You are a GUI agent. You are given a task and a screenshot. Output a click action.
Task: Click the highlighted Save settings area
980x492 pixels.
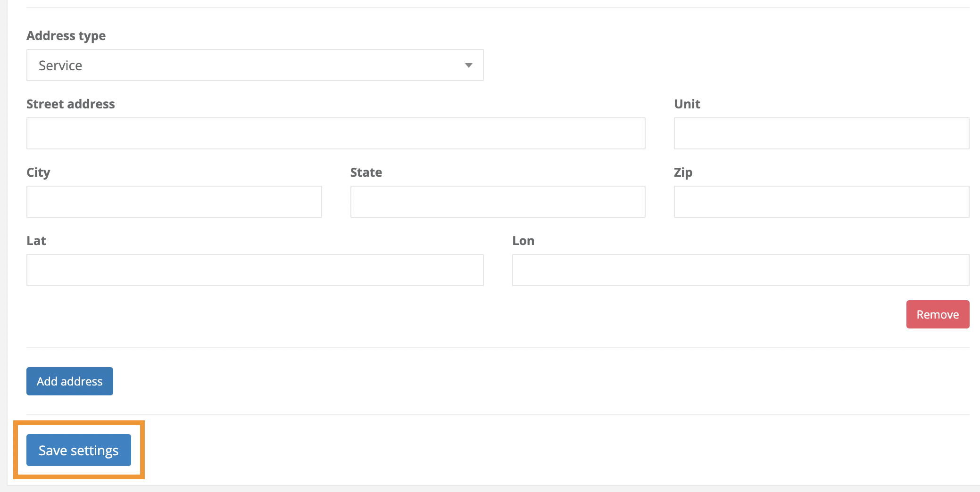(78, 450)
